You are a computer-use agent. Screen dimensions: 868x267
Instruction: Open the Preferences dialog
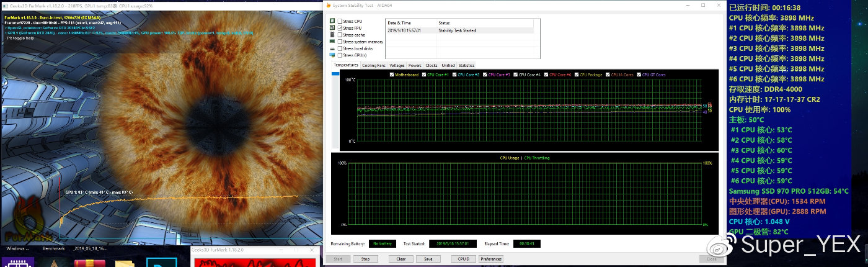491,259
